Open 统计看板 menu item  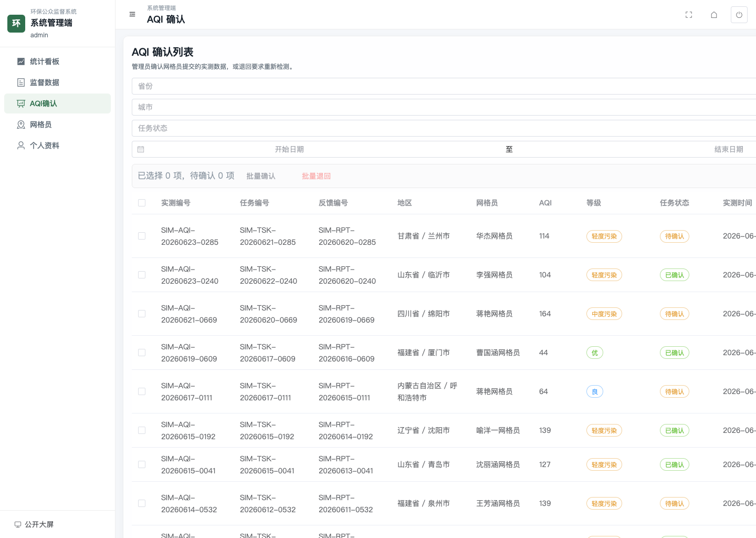(57, 61)
